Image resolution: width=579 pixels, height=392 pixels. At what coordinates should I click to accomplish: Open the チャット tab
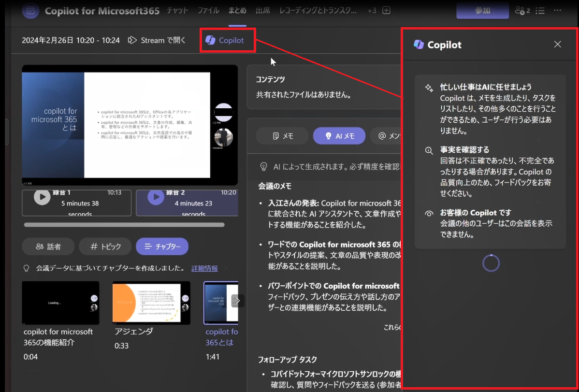[177, 10]
